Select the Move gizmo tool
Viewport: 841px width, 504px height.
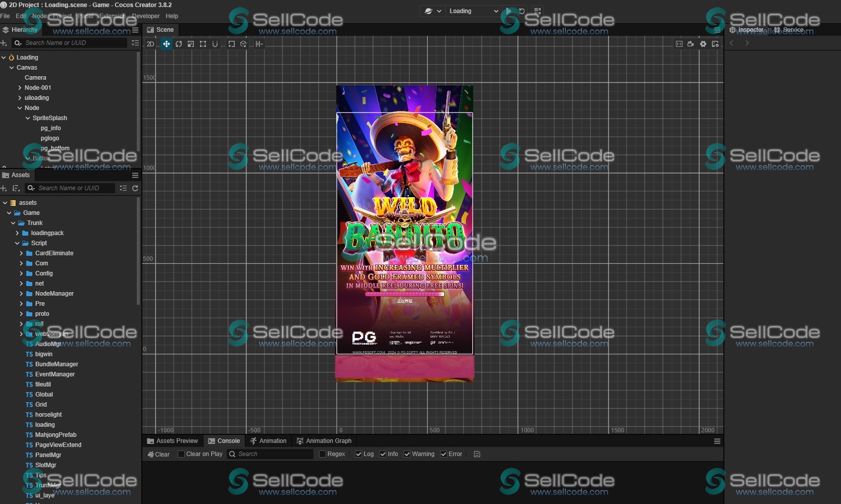click(x=166, y=44)
